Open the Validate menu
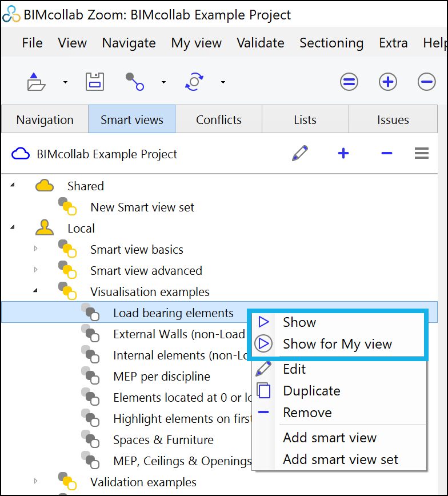The image size is (448, 496). 261,43
